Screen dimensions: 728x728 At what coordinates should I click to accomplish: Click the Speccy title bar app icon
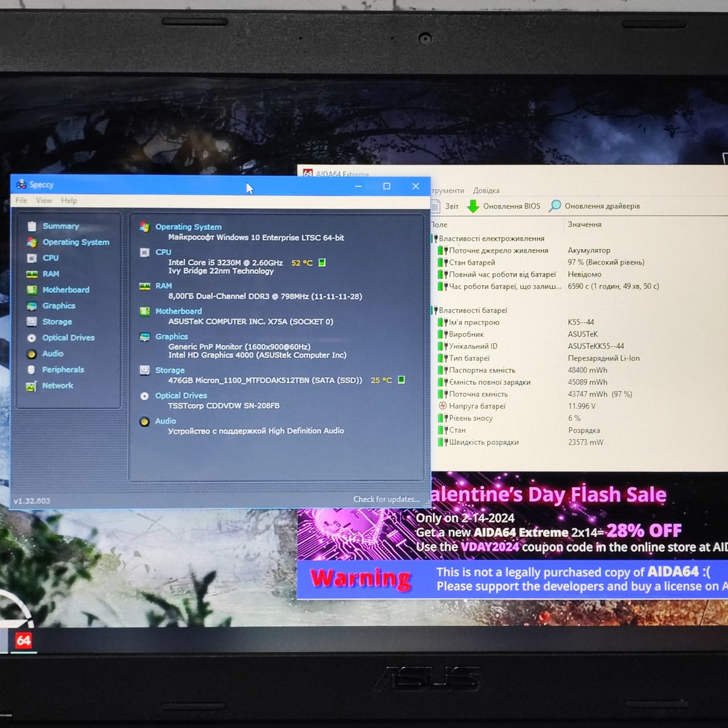coord(22,184)
